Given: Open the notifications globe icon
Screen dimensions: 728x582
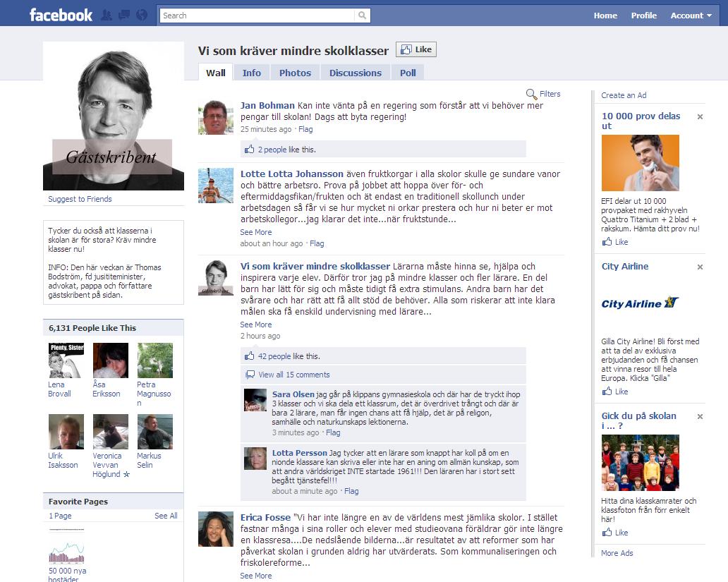Looking at the screenshot, I should click(x=141, y=15).
